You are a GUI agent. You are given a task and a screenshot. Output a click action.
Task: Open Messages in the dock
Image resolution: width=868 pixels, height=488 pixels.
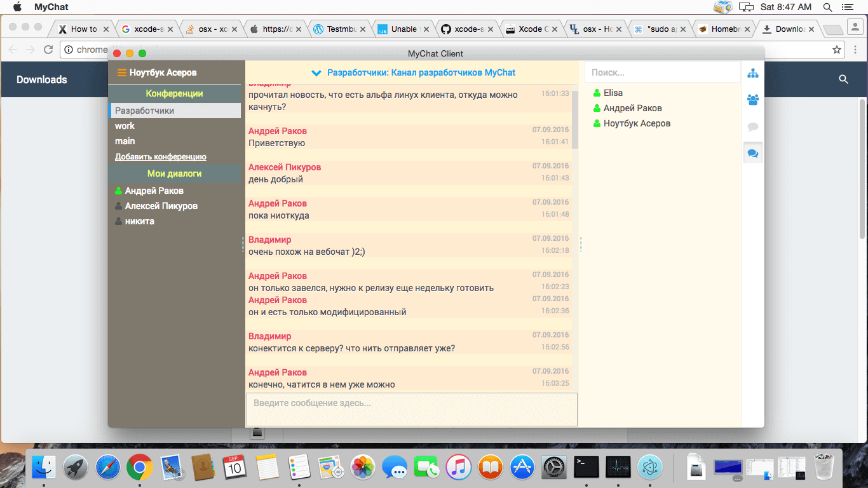(x=395, y=468)
